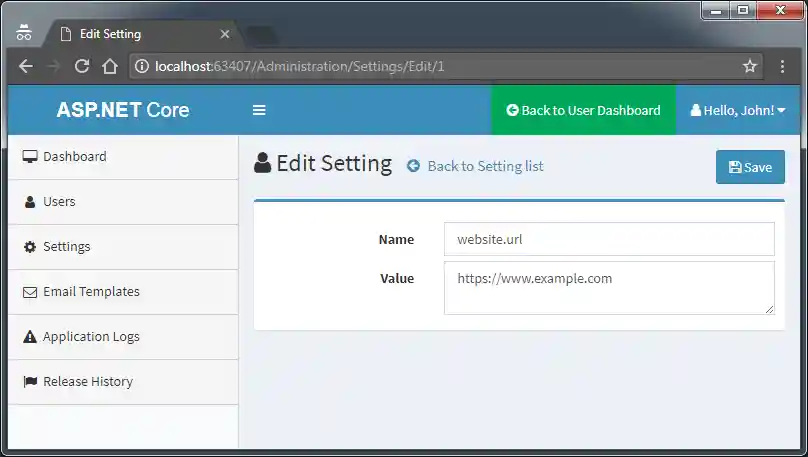Grab the Value textarea resize handle
Screen dimensions: 808x457
(769, 310)
